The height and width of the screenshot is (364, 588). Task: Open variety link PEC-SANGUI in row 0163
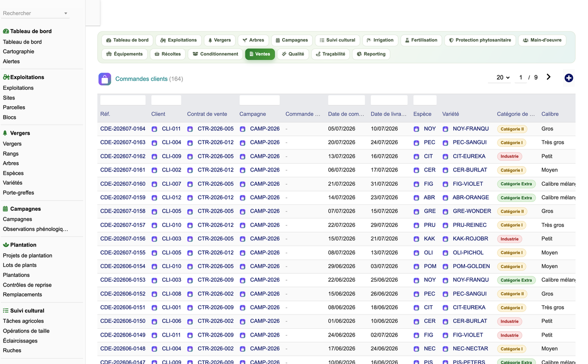click(x=470, y=143)
